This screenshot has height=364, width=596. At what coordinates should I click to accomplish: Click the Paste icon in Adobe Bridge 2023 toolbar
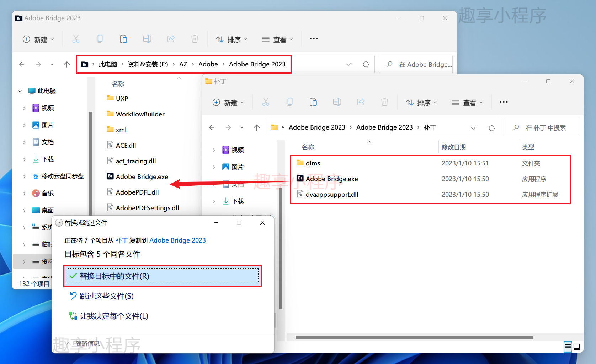(123, 39)
